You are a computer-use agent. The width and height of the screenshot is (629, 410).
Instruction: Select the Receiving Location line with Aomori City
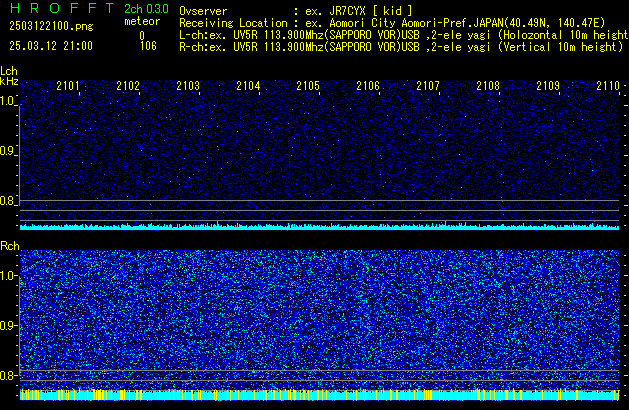[x=392, y=23]
